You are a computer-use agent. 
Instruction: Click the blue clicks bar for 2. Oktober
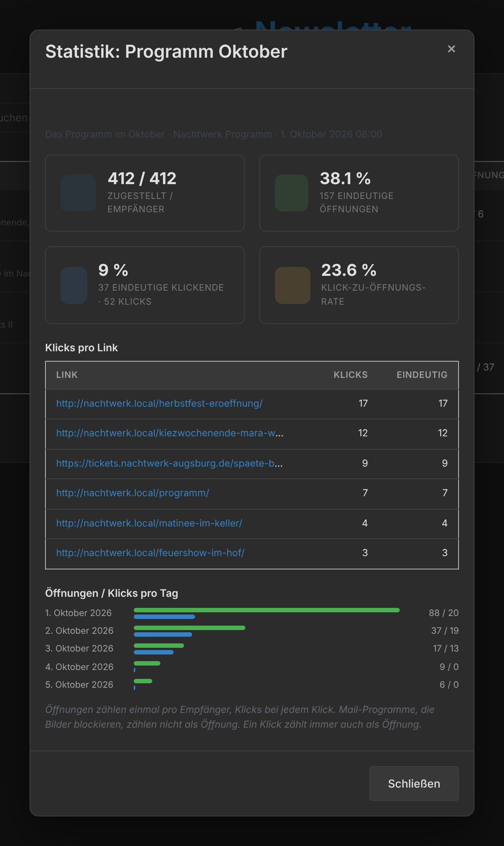[163, 634]
